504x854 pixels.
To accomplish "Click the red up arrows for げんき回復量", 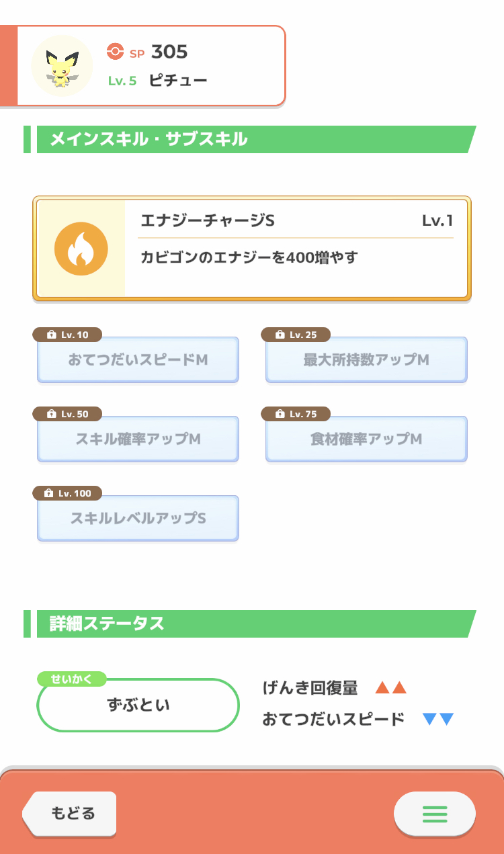I will 391,687.
